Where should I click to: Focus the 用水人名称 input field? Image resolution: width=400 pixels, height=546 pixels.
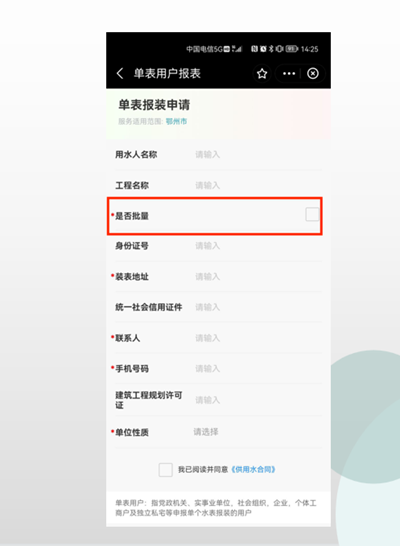[x=258, y=154]
